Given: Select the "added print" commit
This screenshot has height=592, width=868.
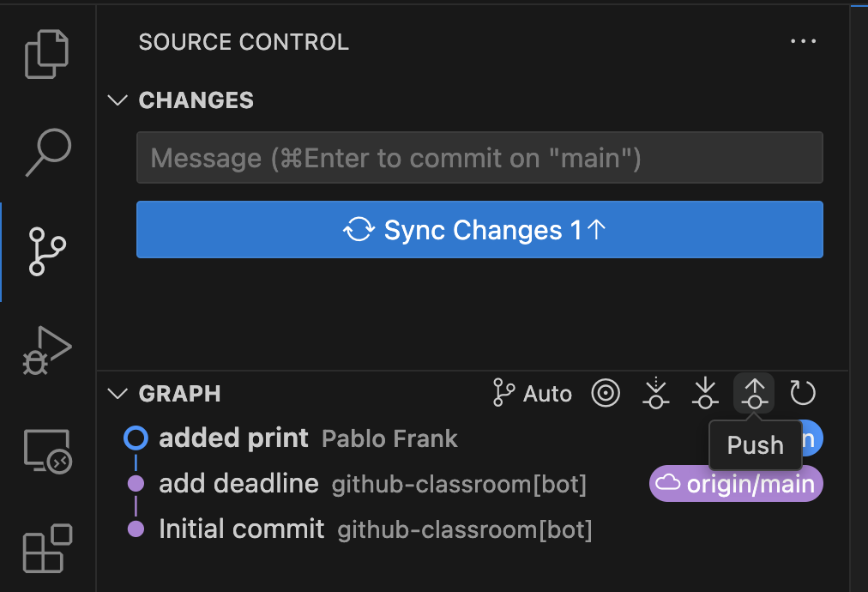Looking at the screenshot, I should tap(233, 438).
